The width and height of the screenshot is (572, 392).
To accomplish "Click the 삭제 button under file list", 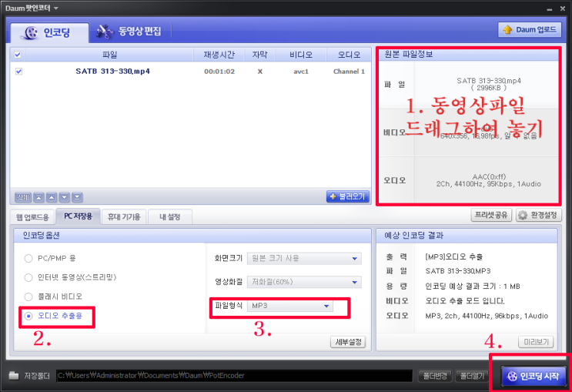I will click(23, 197).
